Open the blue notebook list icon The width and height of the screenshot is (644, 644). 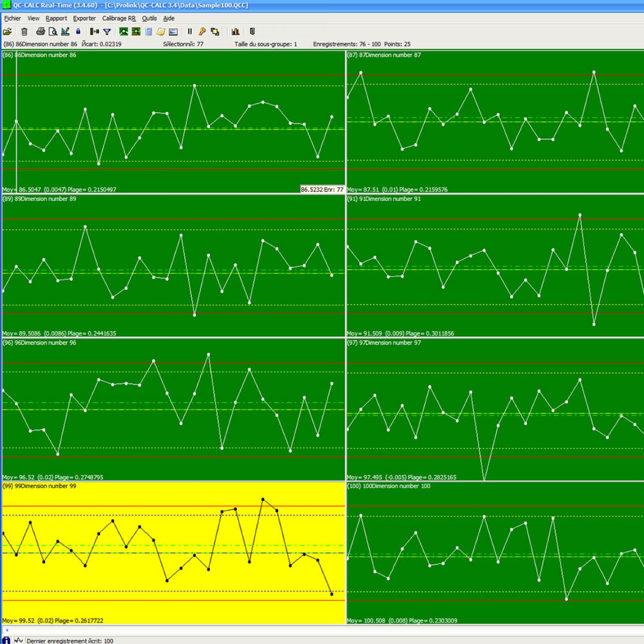pos(149,31)
